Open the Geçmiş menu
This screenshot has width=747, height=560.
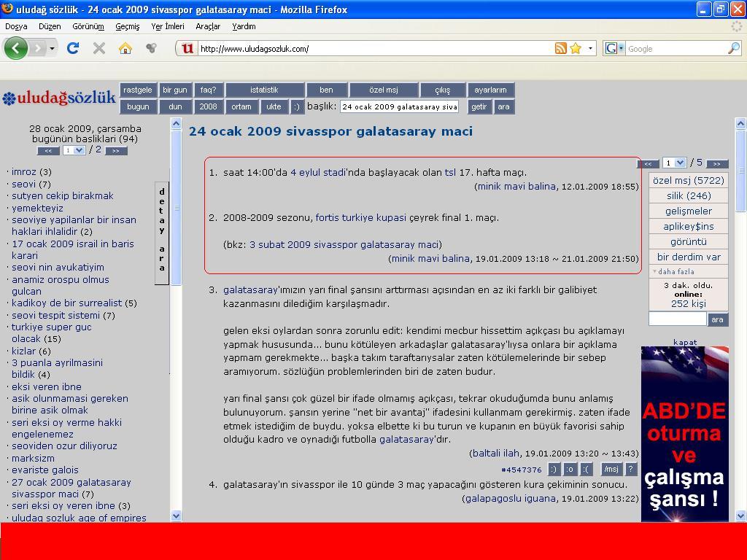127,27
